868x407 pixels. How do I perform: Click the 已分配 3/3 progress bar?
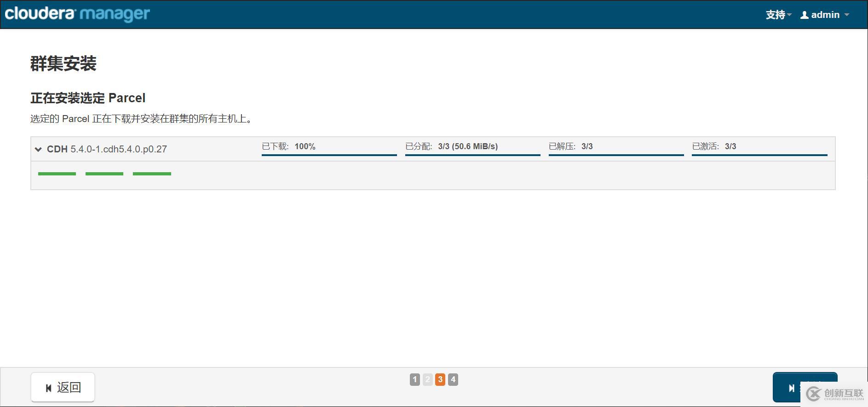[x=473, y=155]
